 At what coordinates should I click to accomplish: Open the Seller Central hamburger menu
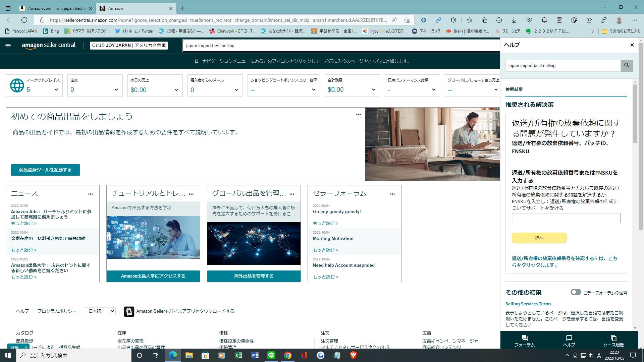point(8,46)
